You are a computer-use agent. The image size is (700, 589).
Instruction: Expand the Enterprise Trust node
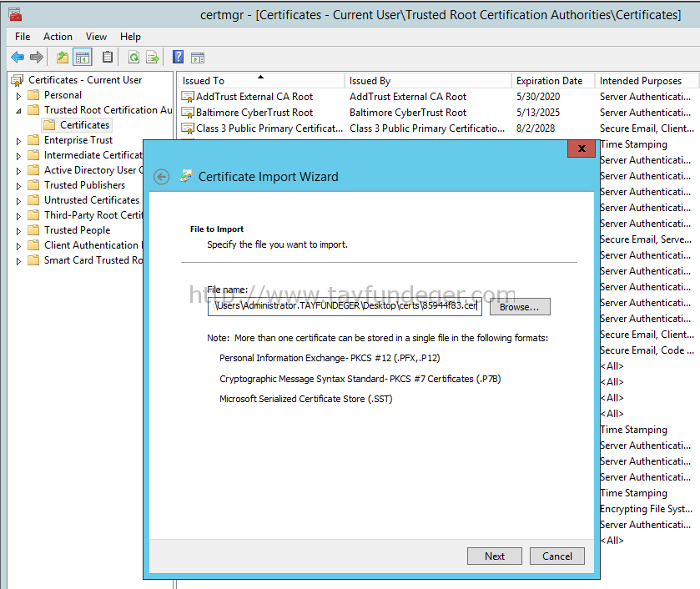coord(18,141)
